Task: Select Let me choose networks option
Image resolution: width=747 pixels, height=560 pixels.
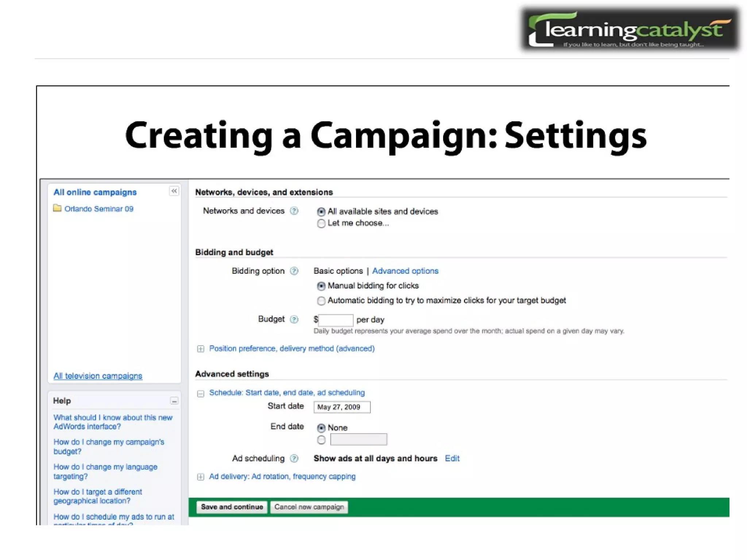Action: click(321, 223)
